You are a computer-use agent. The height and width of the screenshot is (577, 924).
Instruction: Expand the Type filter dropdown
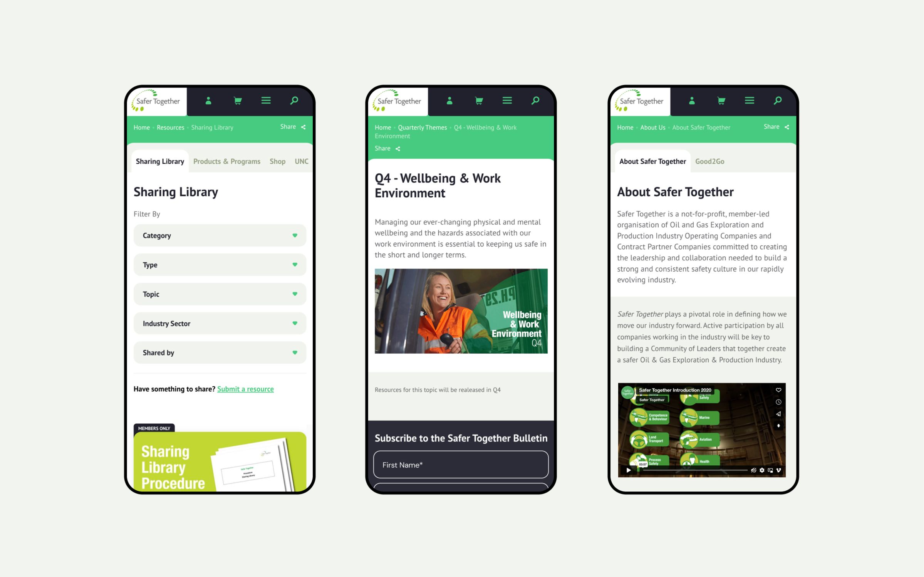tap(220, 265)
